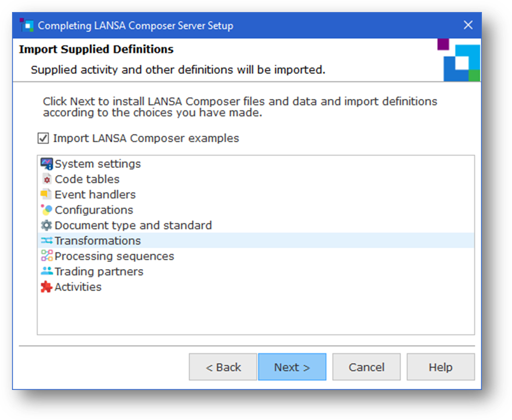Go back with the Back button
The height and width of the screenshot is (420, 512).
(x=223, y=367)
